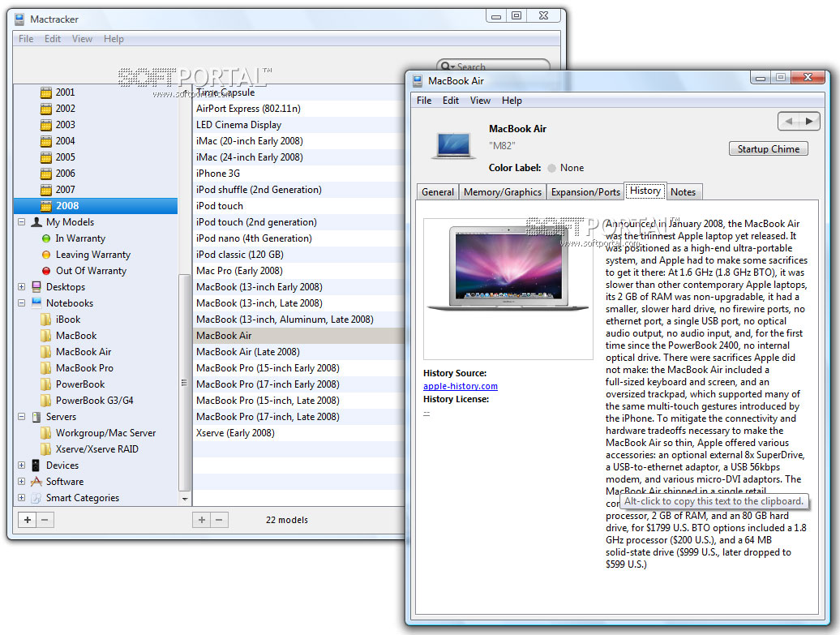Expand the Software tree group
The height and width of the screenshot is (635, 840).
click(21, 481)
